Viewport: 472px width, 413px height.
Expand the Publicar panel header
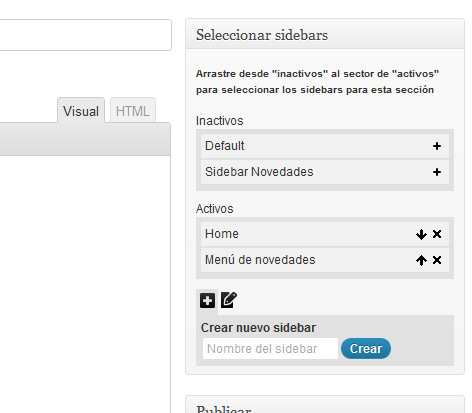pyautogui.click(x=325, y=406)
